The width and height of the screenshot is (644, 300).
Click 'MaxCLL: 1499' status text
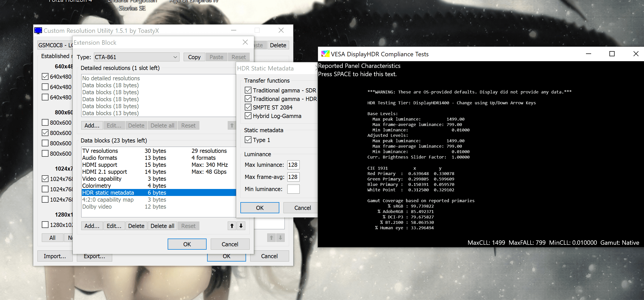click(486, 243)
